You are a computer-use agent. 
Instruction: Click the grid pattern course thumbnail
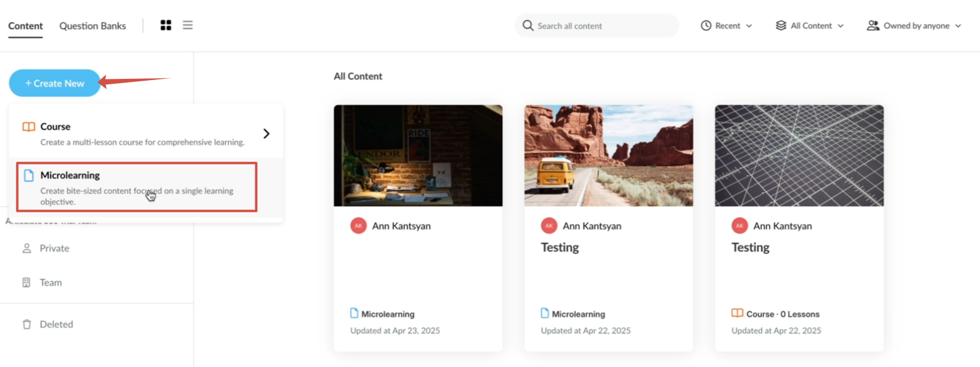799,155
